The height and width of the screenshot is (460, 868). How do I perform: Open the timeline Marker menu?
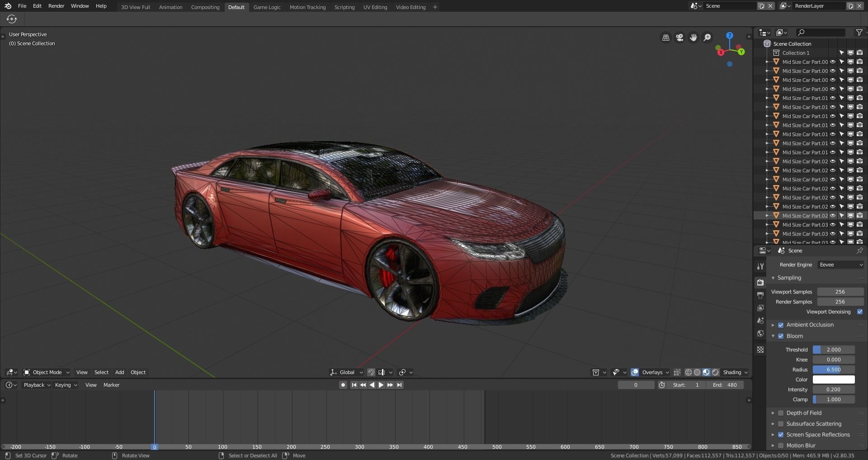(x=111, y=385)
